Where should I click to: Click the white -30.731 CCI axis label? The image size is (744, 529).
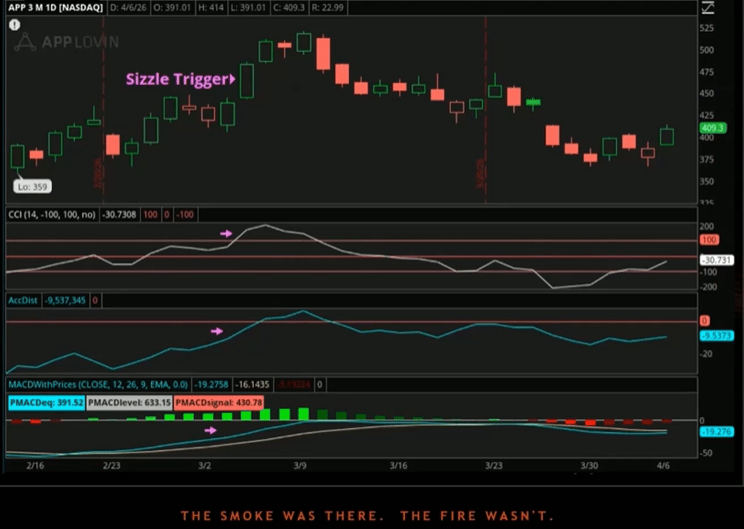pos(717,260)
